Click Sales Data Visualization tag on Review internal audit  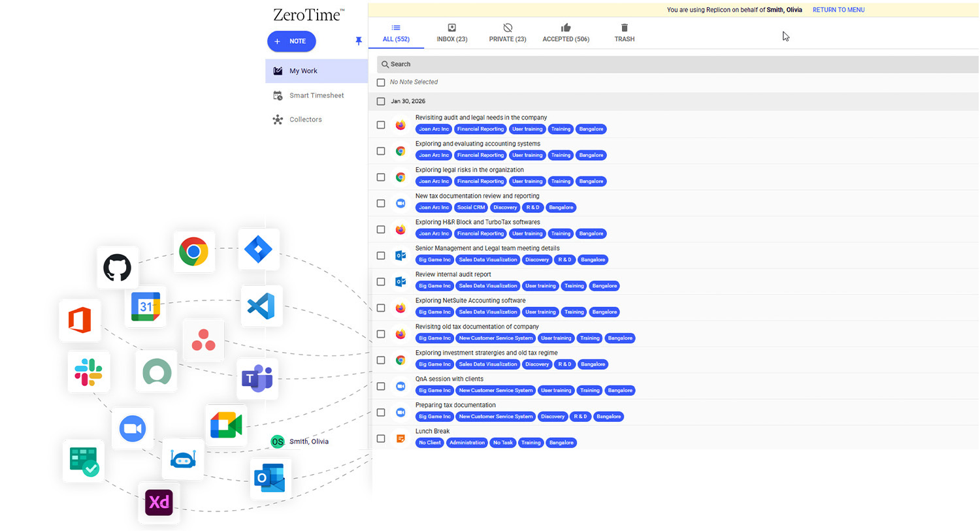click(x=488, y=286)
